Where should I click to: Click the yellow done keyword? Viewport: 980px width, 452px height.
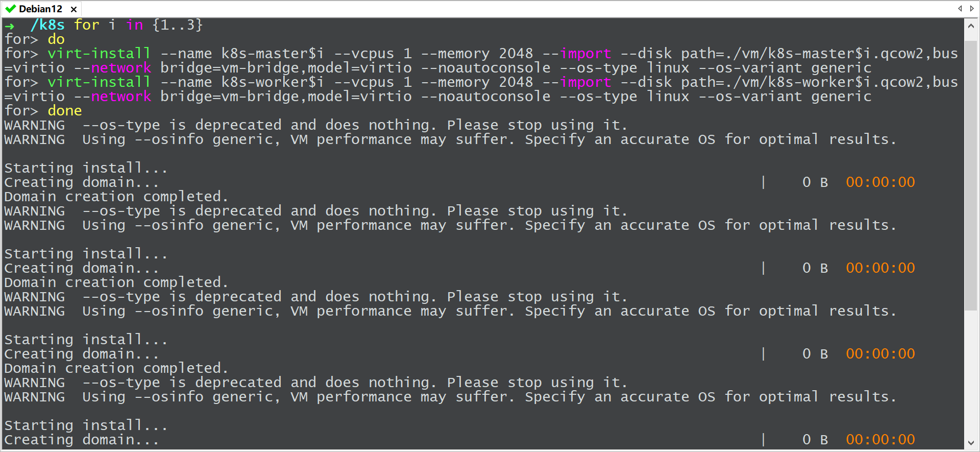(x=65, y=111)
